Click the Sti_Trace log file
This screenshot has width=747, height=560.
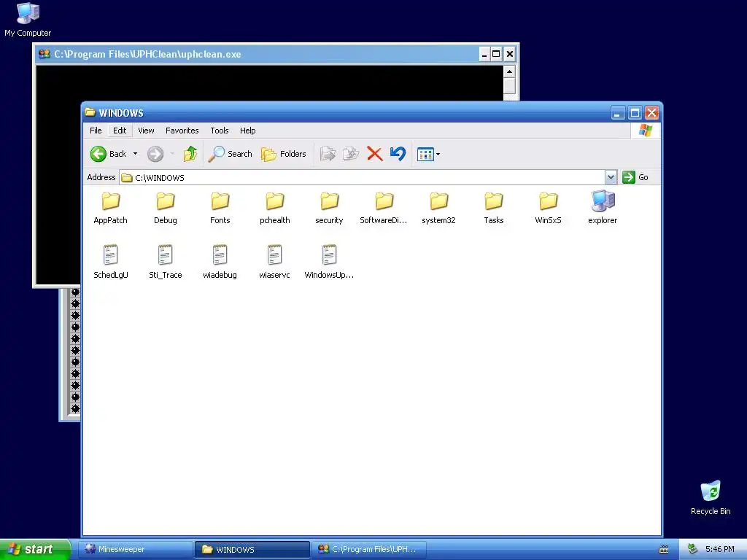[x=166, y=262]
